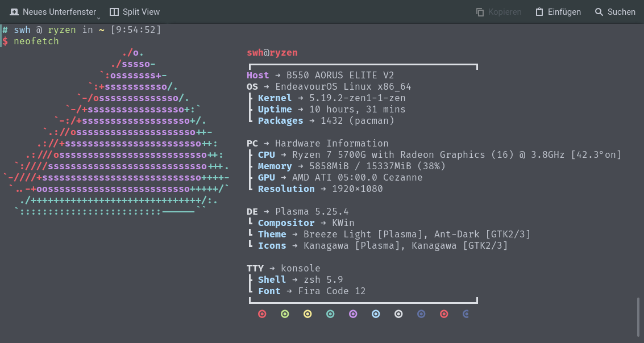Click the 'Kanagawa [Plasma]' icons line
Screen dimensions: 644x343
click(406, 245)
